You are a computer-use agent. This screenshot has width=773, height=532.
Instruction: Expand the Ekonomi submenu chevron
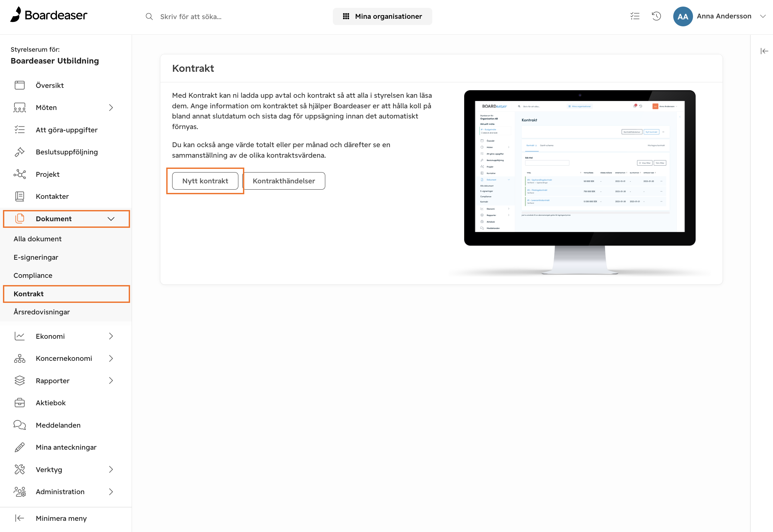111,336
